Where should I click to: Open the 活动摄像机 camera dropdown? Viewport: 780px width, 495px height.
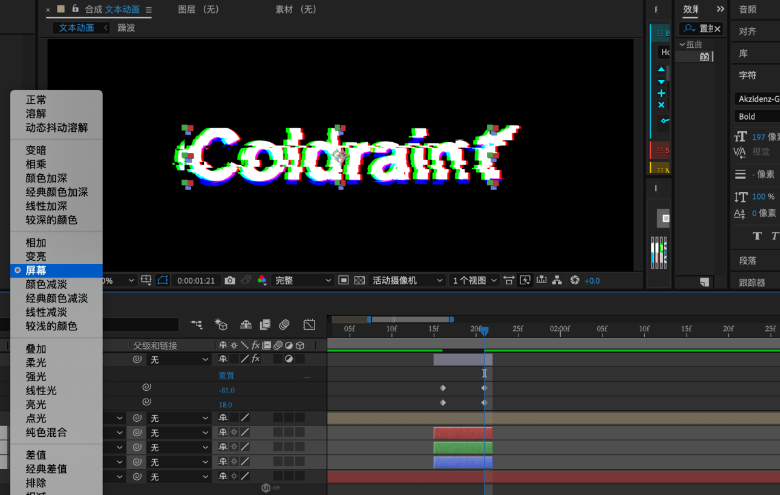406,281
